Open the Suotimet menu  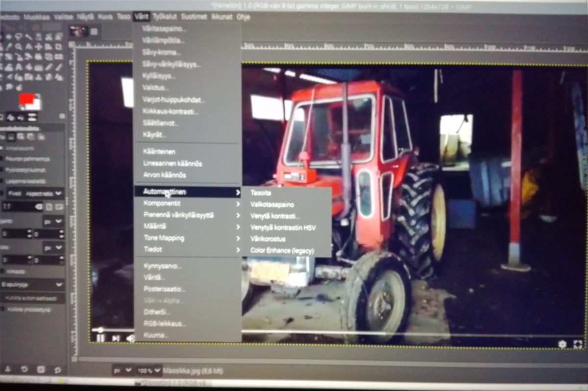point(193,17)
